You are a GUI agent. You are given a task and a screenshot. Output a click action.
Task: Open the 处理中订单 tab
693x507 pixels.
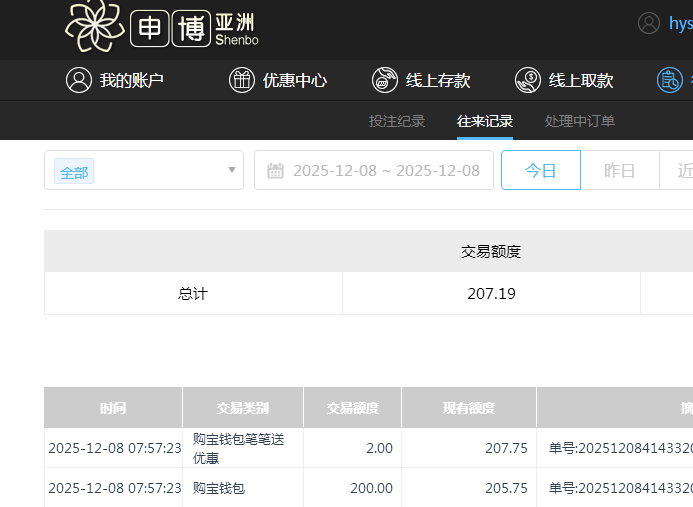click(580, 121)
